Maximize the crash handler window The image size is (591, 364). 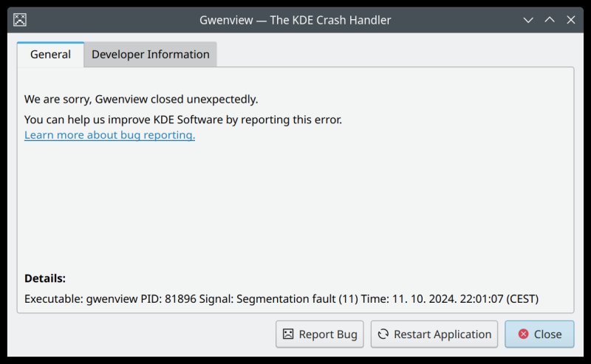tap(549, 20)
